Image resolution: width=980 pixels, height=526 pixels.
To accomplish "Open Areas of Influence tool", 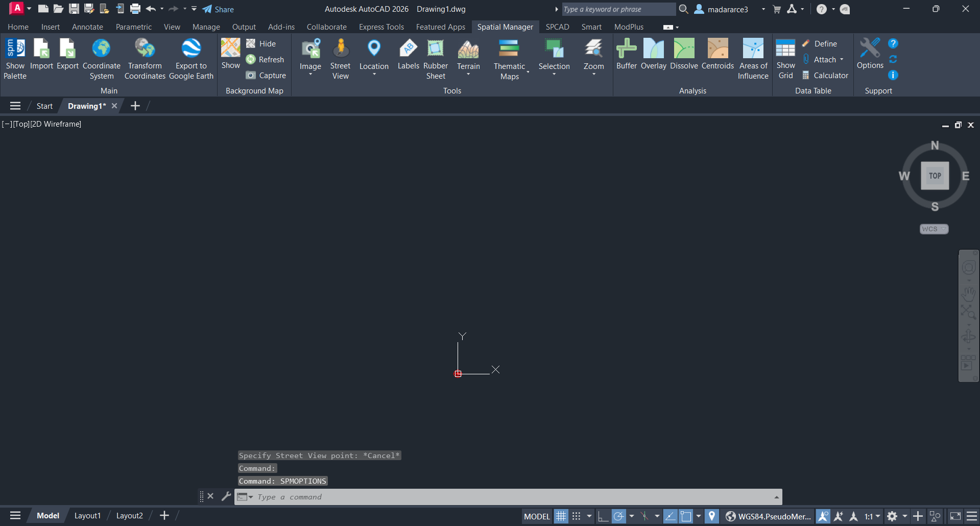I will [753, 59].
